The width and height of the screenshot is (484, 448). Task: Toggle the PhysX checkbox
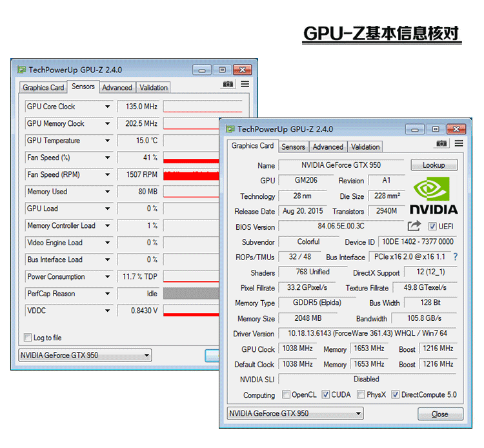(361, 394)
